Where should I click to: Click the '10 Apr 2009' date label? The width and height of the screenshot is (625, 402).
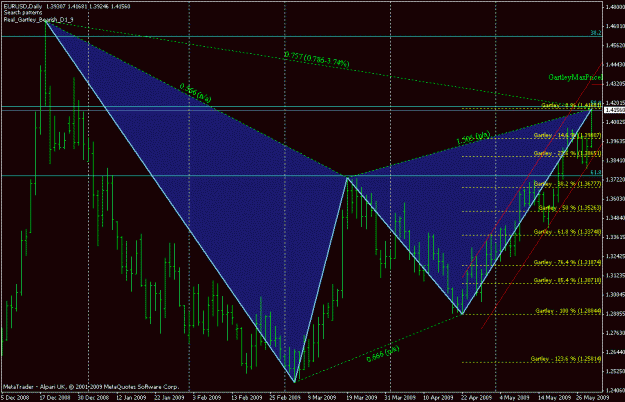pos(438,398)
